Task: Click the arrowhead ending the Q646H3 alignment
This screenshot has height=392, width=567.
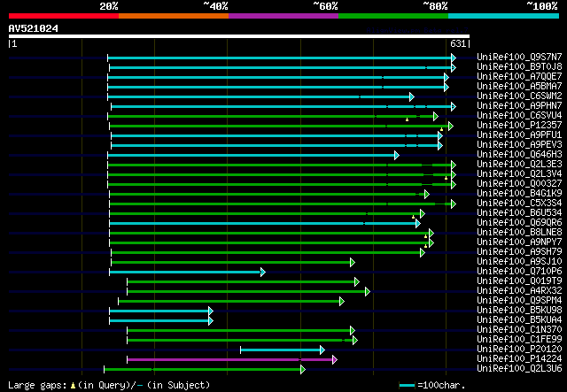Action: [x=397, y=156]
